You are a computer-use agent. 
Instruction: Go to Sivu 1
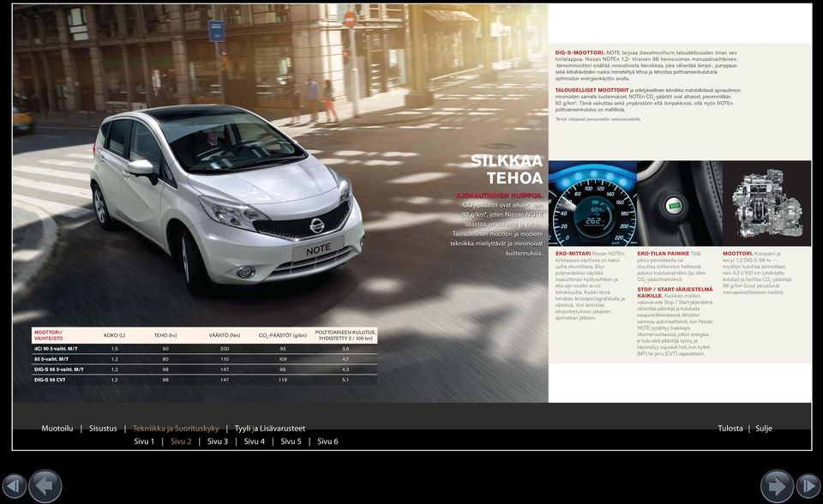(144, 441)
